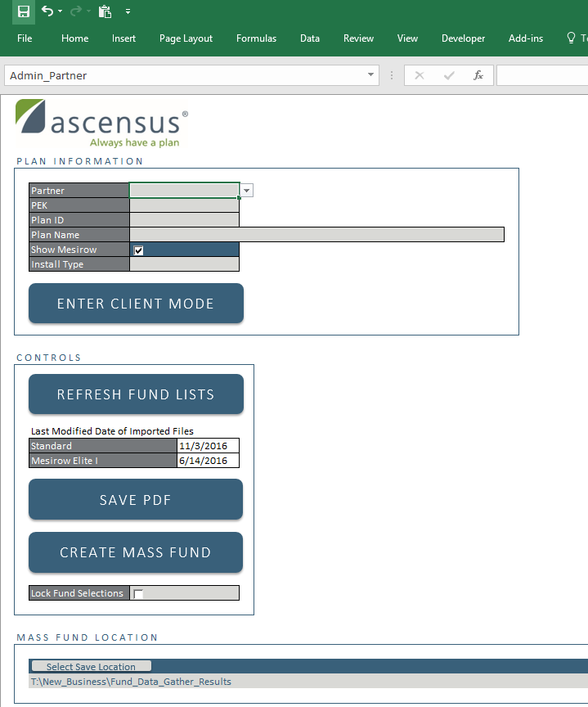Click the Save icon in quick access toolbar
The height and width of the screenshot is (707, 588).
pos(24,11)
